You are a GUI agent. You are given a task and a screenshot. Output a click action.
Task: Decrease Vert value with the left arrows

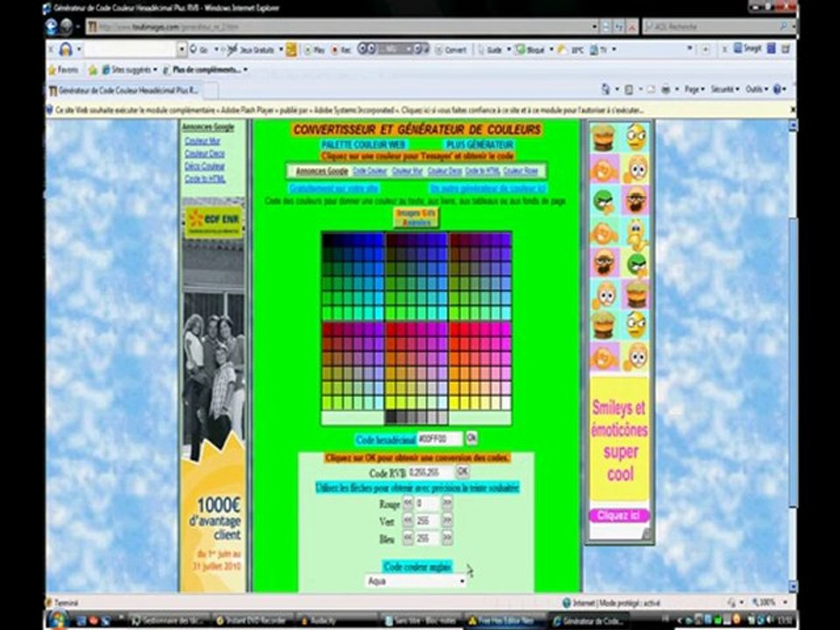tap(408, 520)
